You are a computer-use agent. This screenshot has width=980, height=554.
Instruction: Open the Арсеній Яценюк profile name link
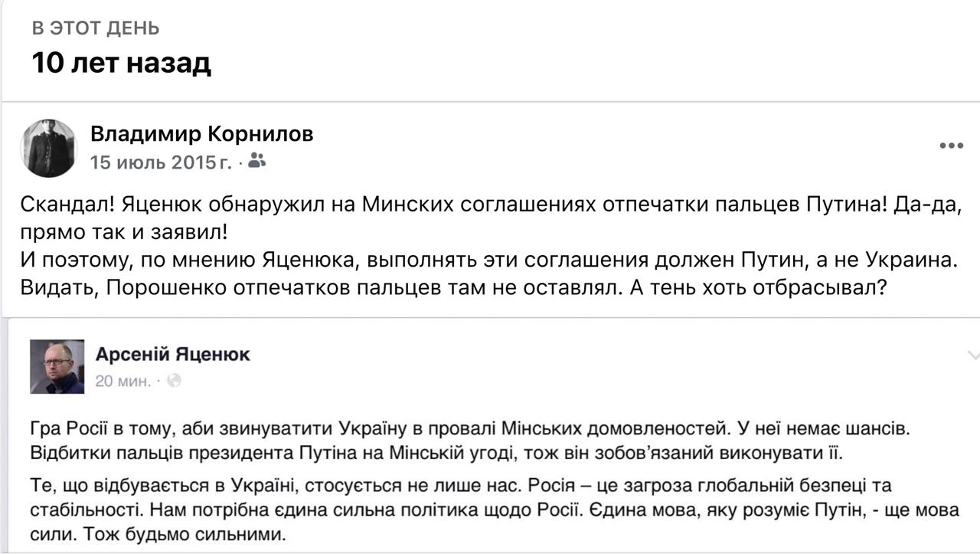click(x=172, y=354)
